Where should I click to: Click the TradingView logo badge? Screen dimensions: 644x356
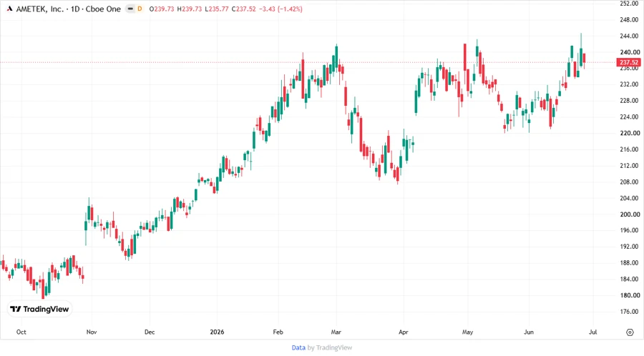[40, 309]
